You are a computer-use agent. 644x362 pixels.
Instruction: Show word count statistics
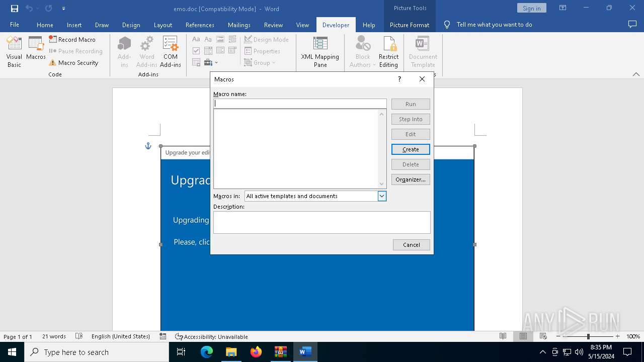(54, 336)
